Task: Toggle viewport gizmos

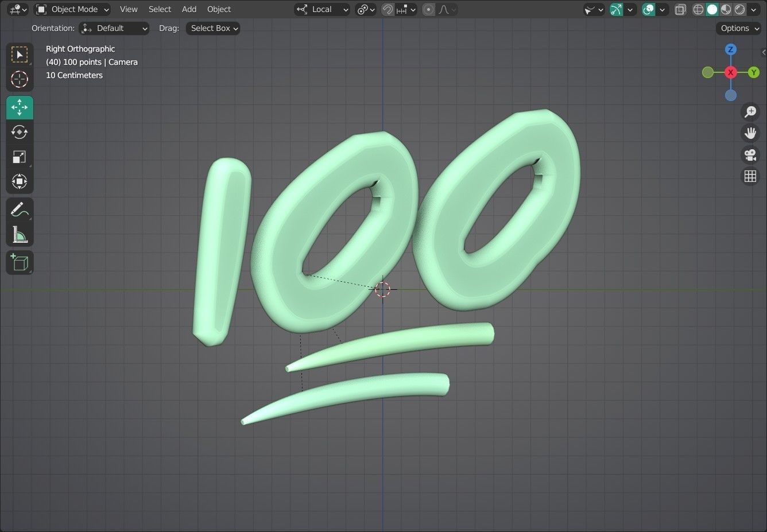Action: (616, 9)
